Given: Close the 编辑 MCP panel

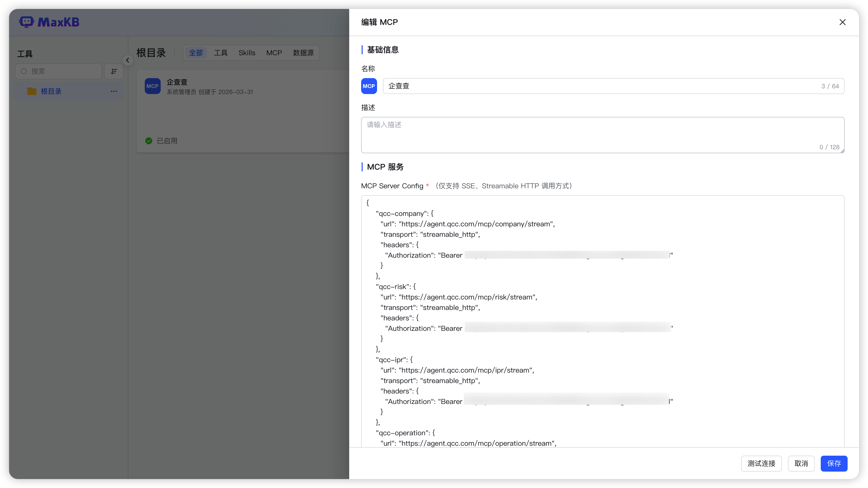Looking at the screenshot, I should pyautogui.click(x=842, y=22).
